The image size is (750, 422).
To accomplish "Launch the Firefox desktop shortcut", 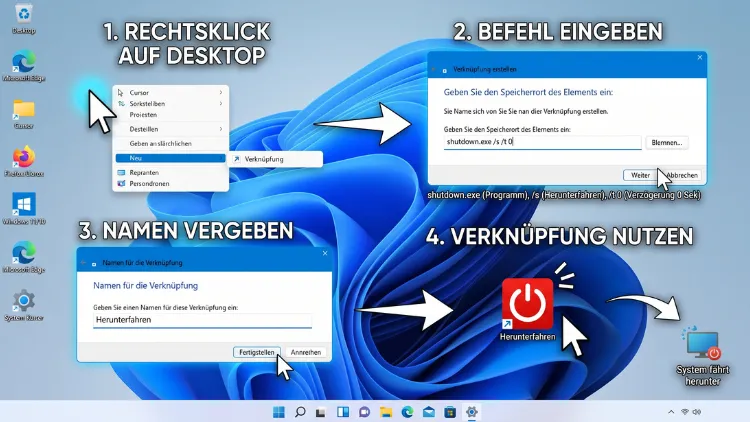I will point(23,157).
